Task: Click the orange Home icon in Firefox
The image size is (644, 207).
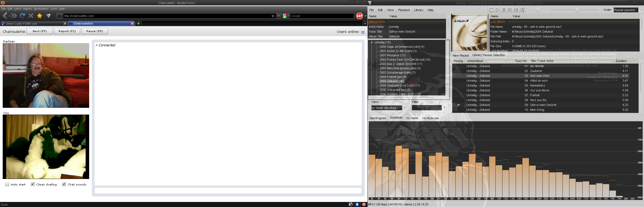Action: coord(39,16)
